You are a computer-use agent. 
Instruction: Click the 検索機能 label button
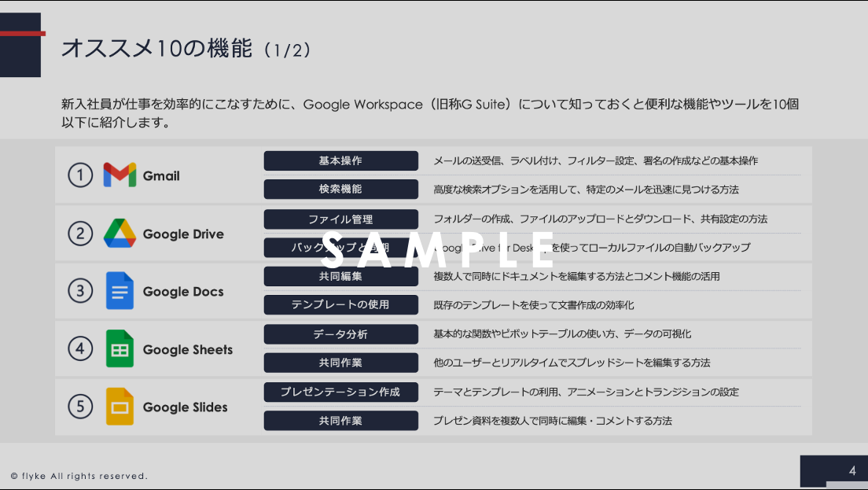point(340,190)
